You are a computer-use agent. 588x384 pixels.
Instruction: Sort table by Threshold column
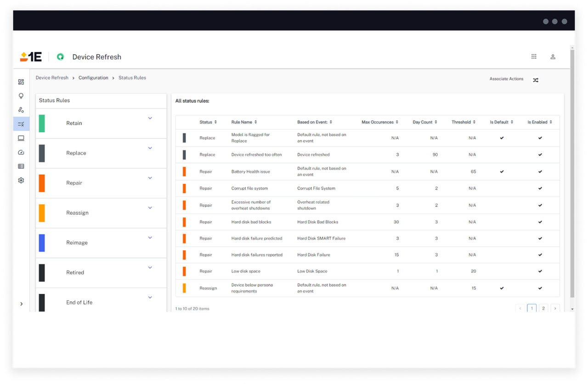(464, 122)
